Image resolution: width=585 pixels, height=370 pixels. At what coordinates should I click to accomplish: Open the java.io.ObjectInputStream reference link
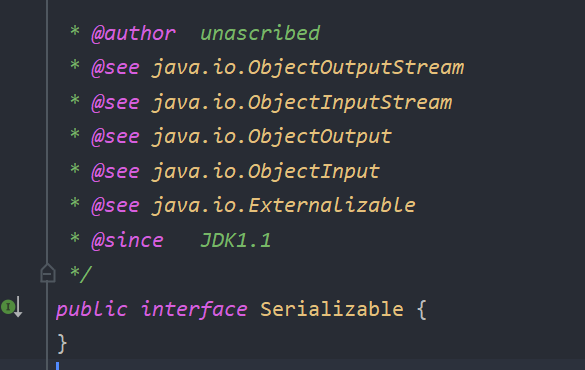302,103
